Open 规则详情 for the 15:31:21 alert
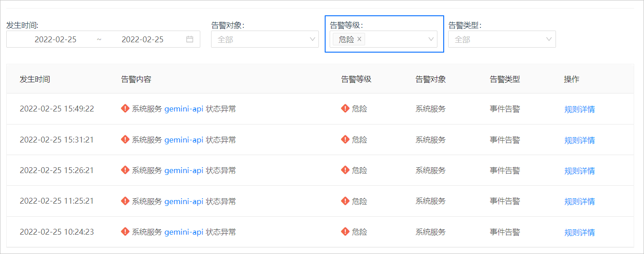 tap(579, 140)
